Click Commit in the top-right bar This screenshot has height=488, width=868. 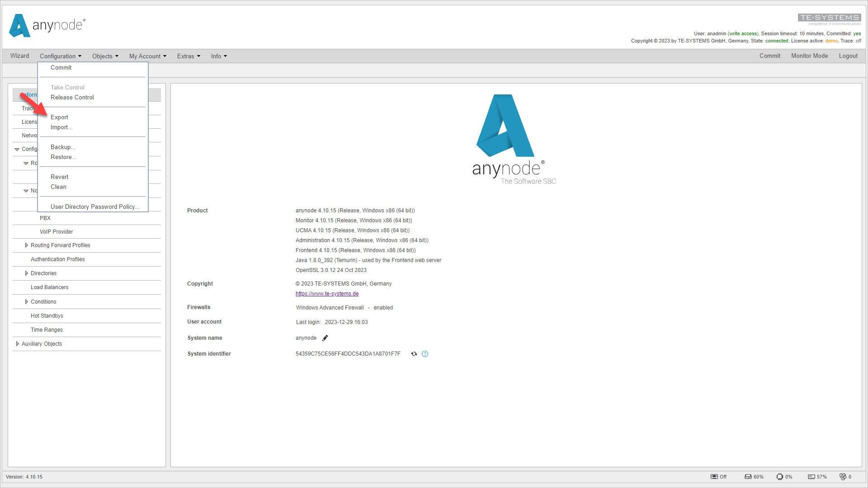point(770,56)
